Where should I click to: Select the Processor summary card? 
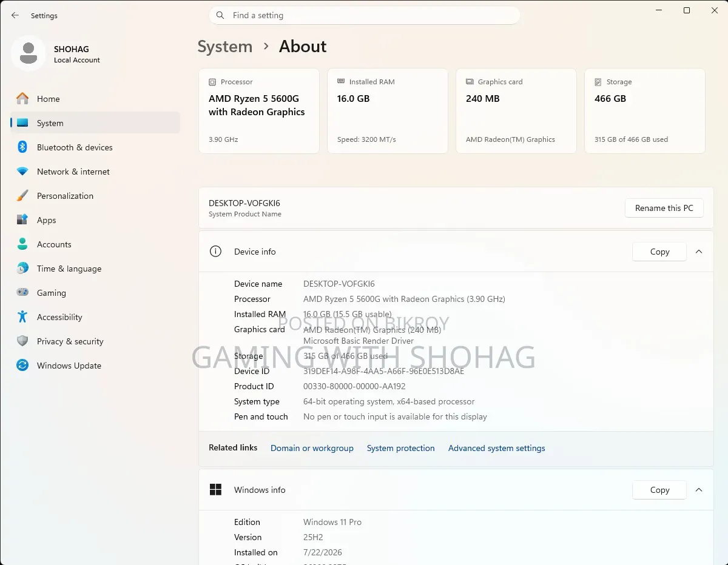(x=259, y=111)
